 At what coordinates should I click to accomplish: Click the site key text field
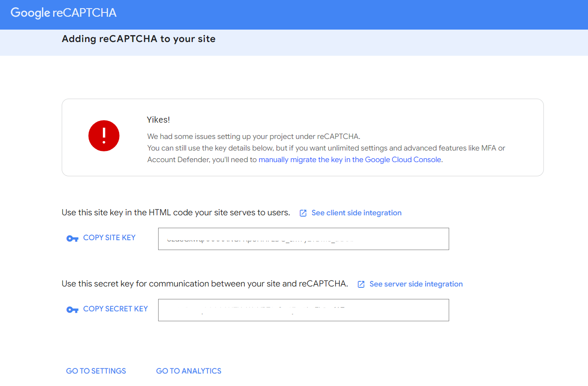point(303,239)
